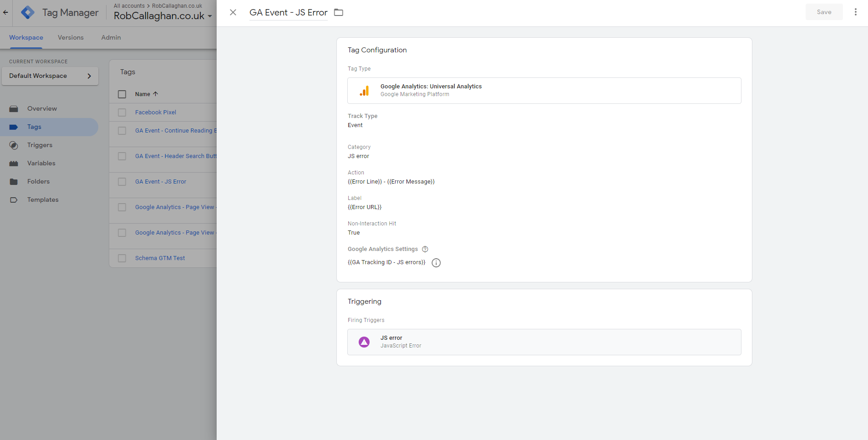
Task: Click the Google Analytics Universal Analytics tag type
Action: click(544, 90)
